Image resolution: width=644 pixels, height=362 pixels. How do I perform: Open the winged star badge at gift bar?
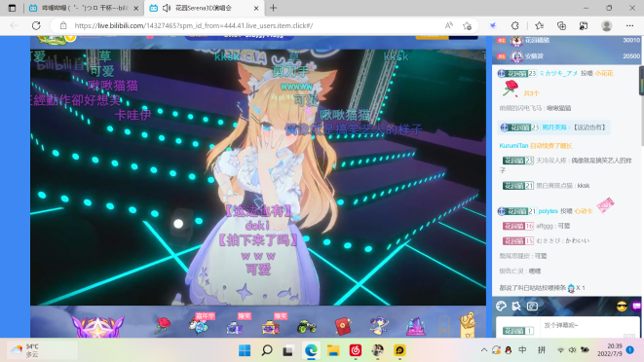pos(97,327)
